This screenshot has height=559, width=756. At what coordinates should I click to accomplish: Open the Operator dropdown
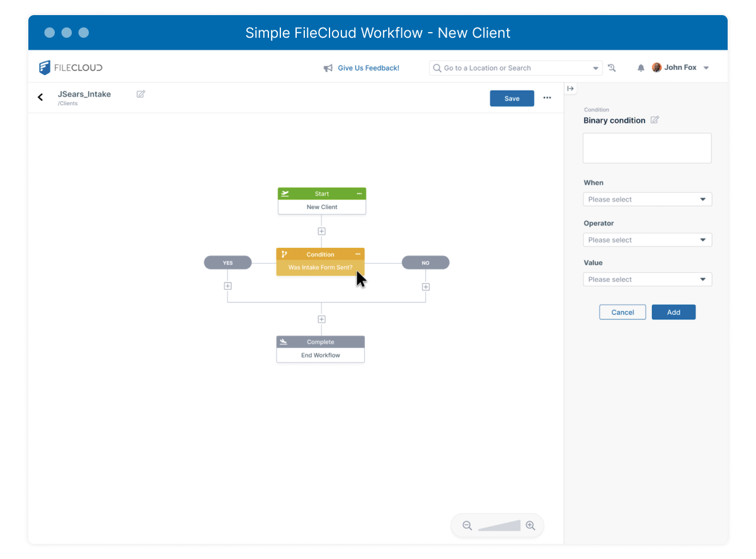click(648, 240)
